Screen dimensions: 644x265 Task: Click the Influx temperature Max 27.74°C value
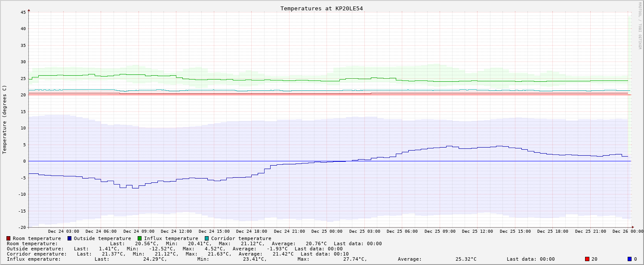pos(355,259)
